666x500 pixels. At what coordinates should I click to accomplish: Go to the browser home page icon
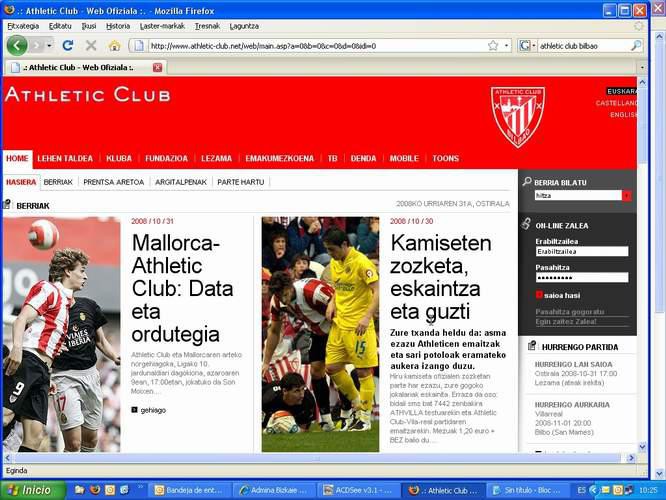(114, 45)
